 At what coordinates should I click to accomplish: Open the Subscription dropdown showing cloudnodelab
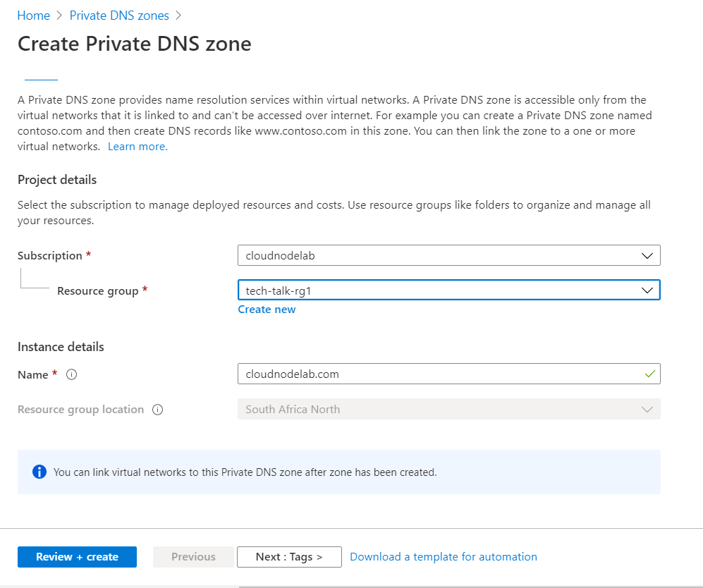[448, 255]
